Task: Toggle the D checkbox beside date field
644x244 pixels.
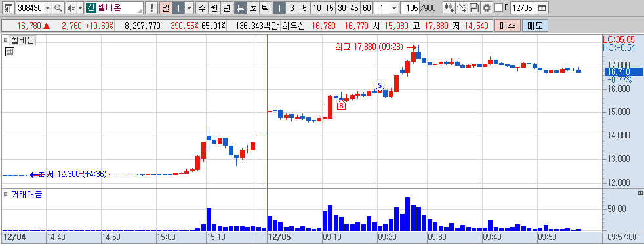Action: coord(498,7)
